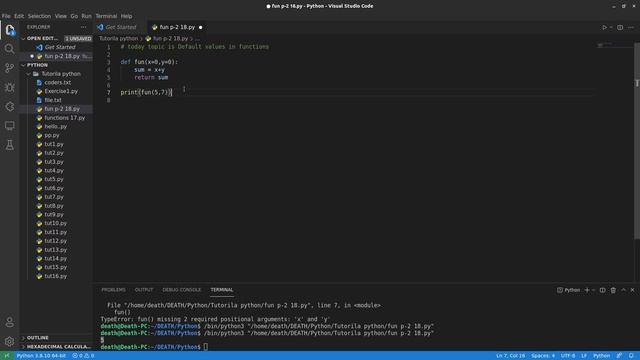Collapse the Tutorila python folder
The image size is (640, 360).
(56, 74)
